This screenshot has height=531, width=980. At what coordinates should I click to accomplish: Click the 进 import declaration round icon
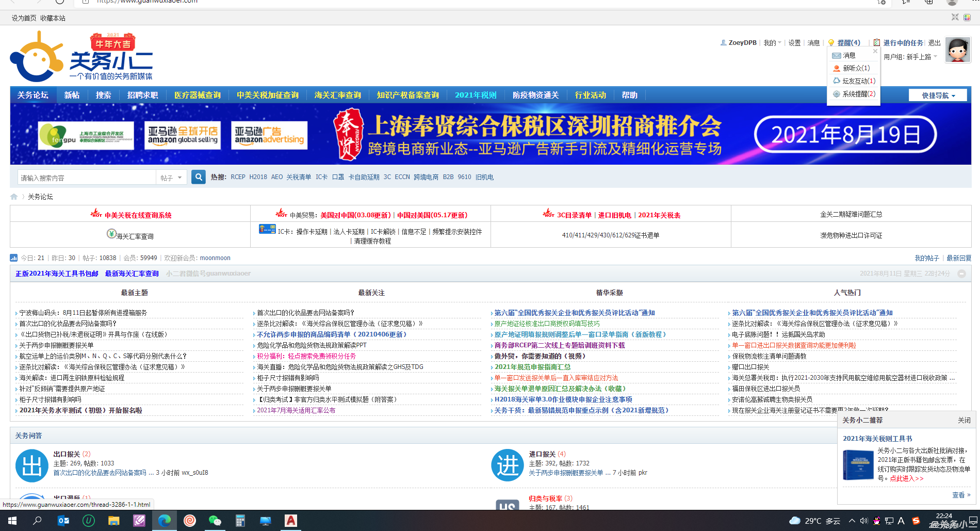(508, 465)
